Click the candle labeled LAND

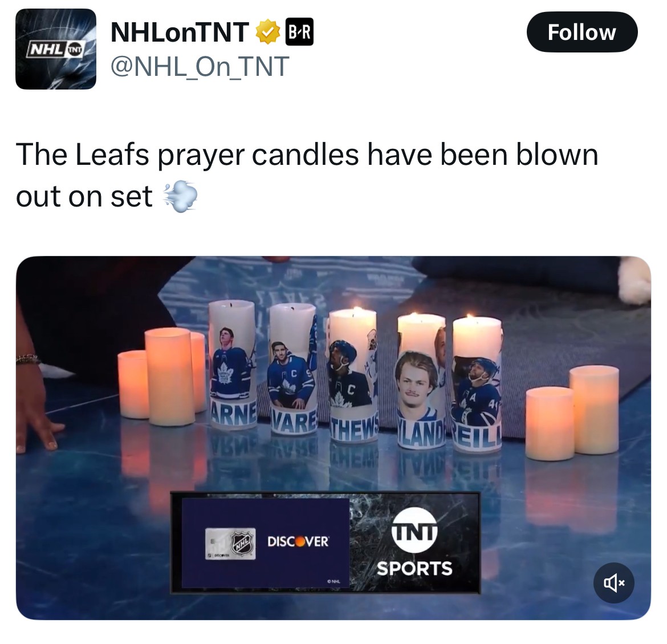coord(421,382)
